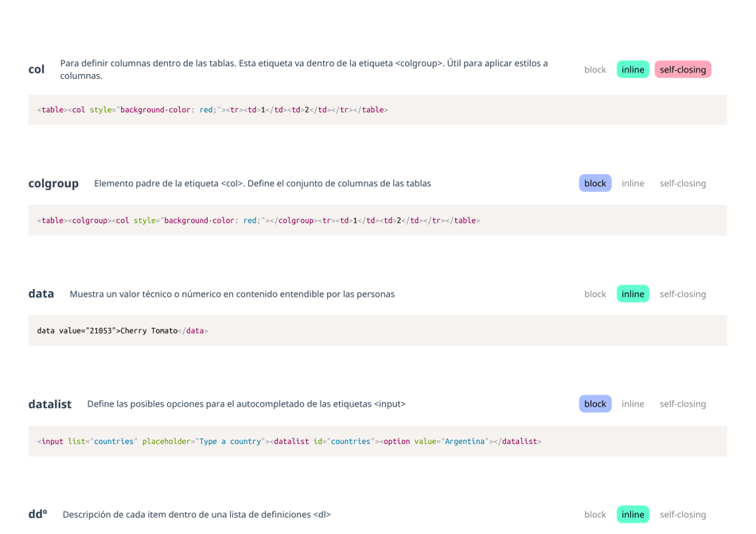Viewport: 756px width, 534px height.
Task: Click the "dd" tag name at the bottom
Action: click(37, 514)
